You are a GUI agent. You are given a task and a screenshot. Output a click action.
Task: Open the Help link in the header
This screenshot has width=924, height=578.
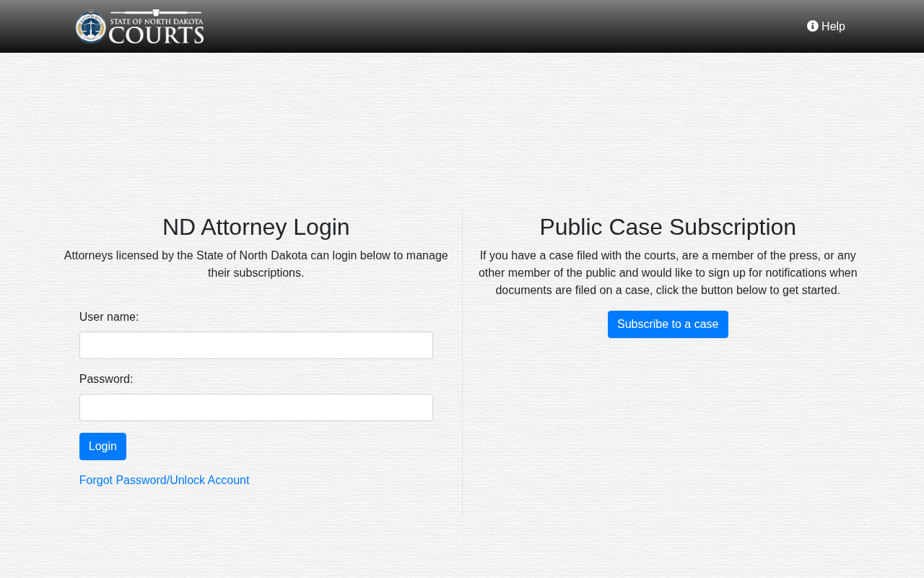point(826,26)
